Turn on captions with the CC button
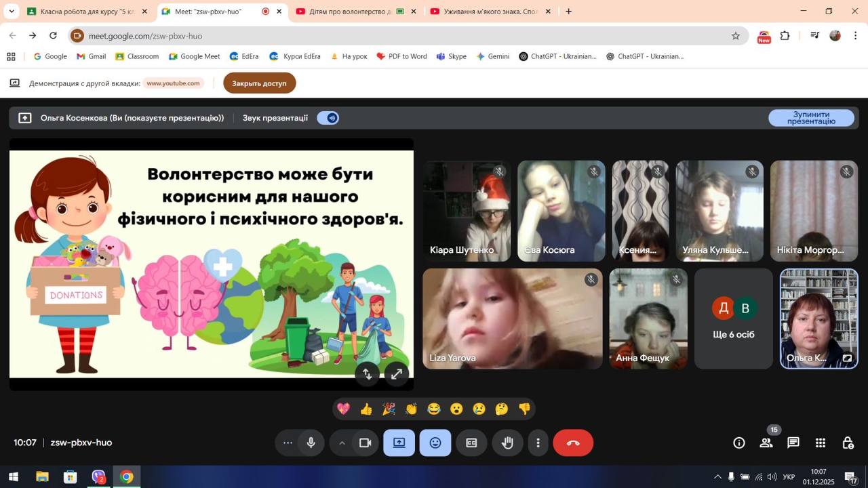 tap(471, 443)
